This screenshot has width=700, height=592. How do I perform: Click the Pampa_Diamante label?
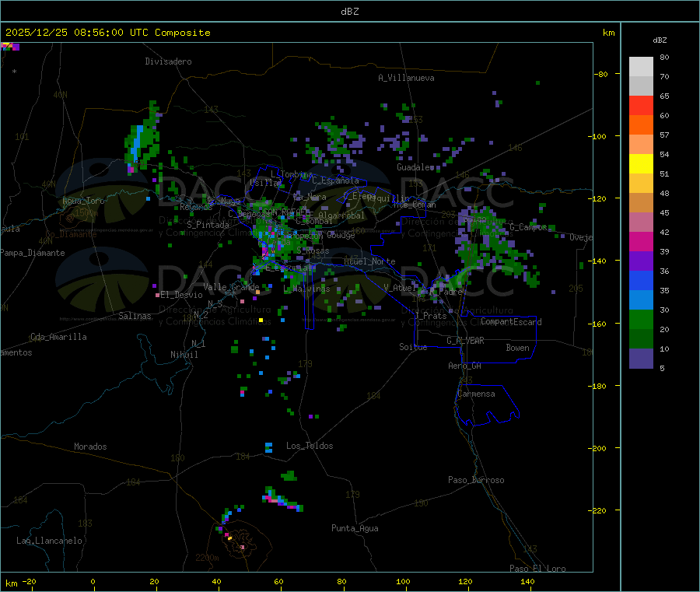point(33,253)
